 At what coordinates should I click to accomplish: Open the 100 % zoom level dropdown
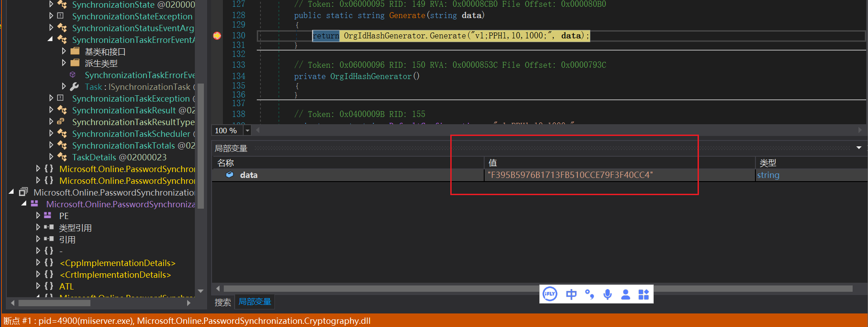[247, 131]
